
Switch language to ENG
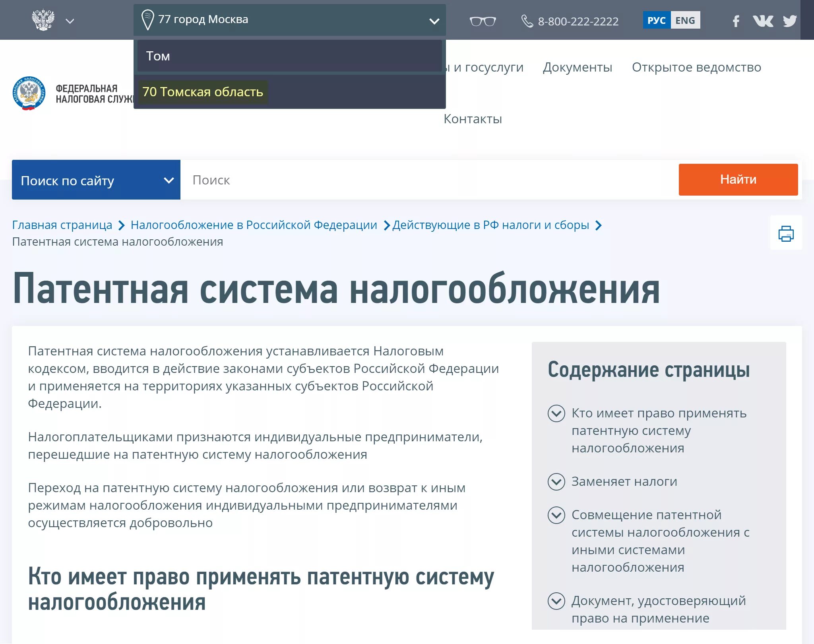(x=685, y=20)
